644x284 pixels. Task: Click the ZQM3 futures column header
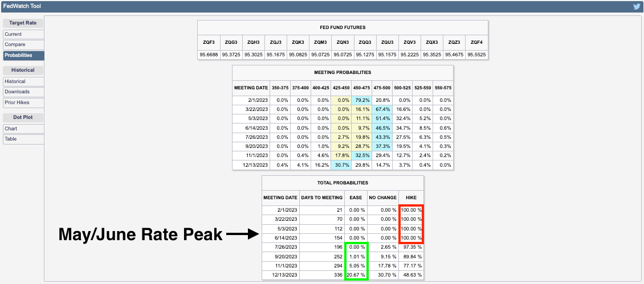[x=320, y=42]
